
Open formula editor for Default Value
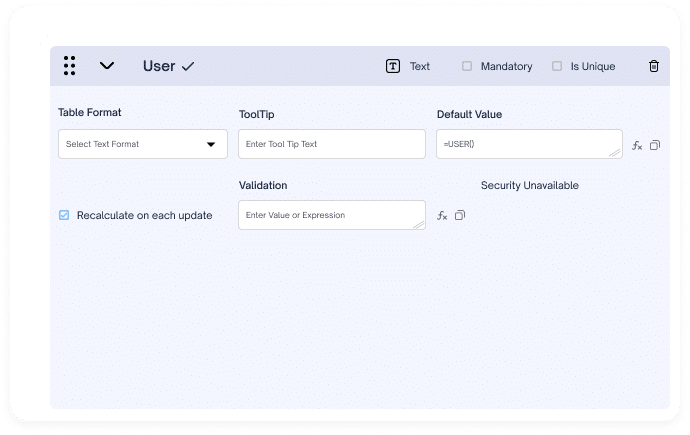tap(637, 145)
